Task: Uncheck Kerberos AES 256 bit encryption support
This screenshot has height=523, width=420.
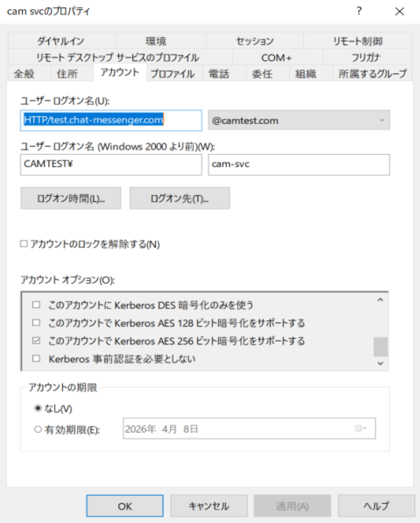Action: click(36, 341)
